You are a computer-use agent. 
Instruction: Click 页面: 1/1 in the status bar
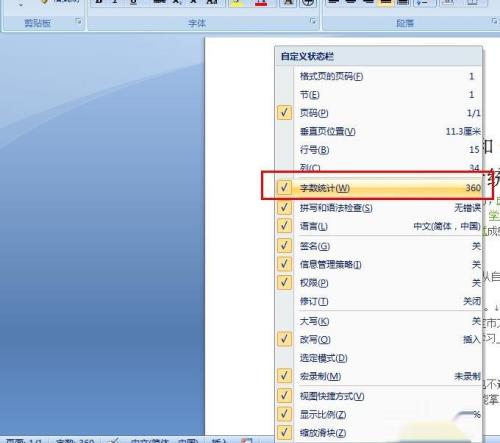[x=24, y=440]
